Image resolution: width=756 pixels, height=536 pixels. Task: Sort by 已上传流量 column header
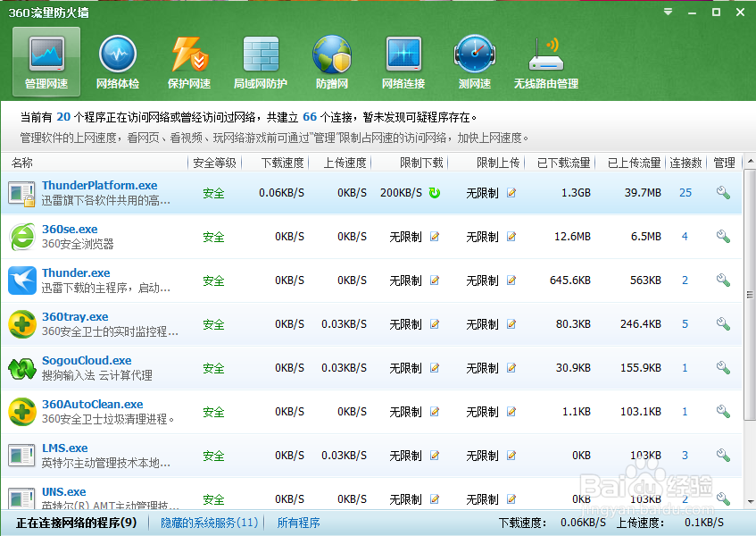click(x=634, y=163)
